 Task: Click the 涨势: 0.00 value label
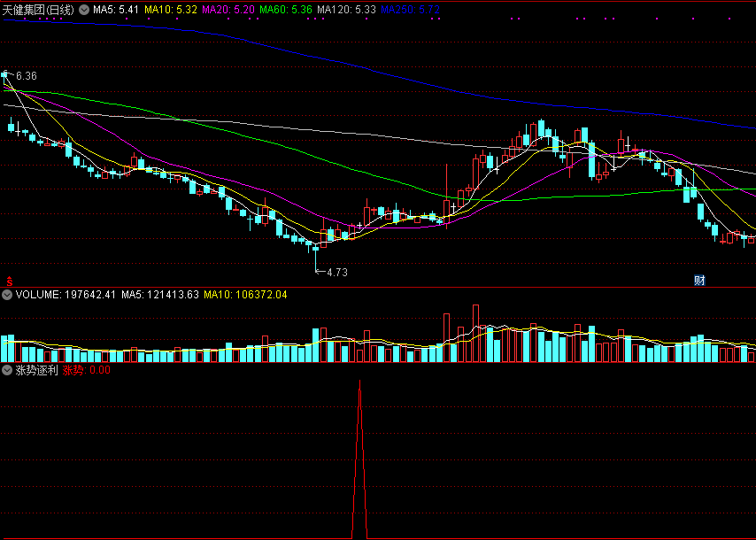pyautogui.click(x=86, y=370)
